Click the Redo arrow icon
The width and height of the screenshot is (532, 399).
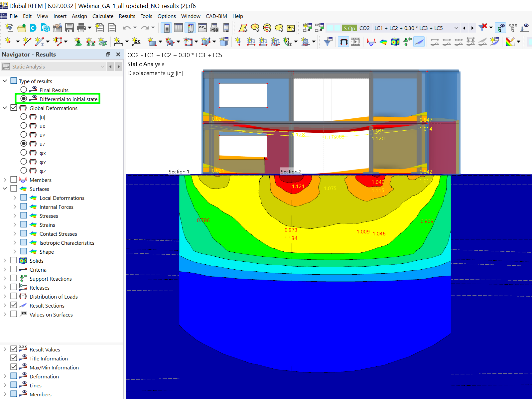click(145, 28)
